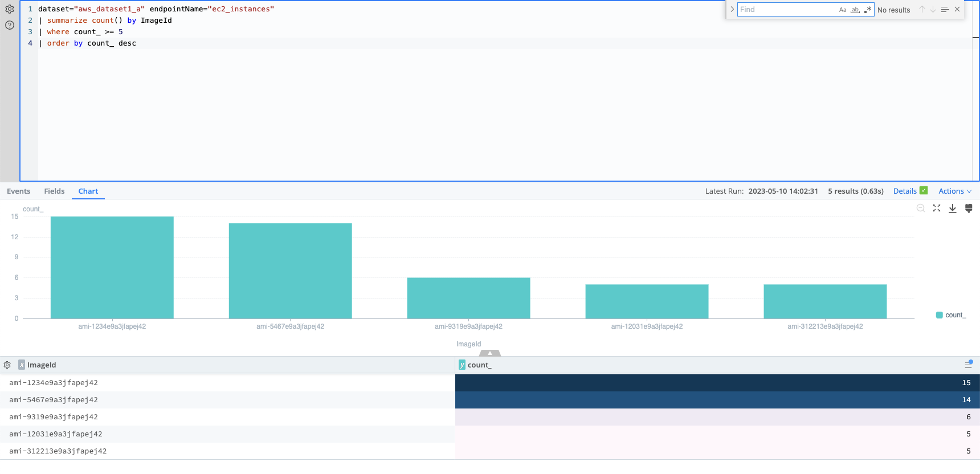Click ami-312213e9a3jfapej42 x-axis label
The image size is (980, 474).
coord(825,326)
